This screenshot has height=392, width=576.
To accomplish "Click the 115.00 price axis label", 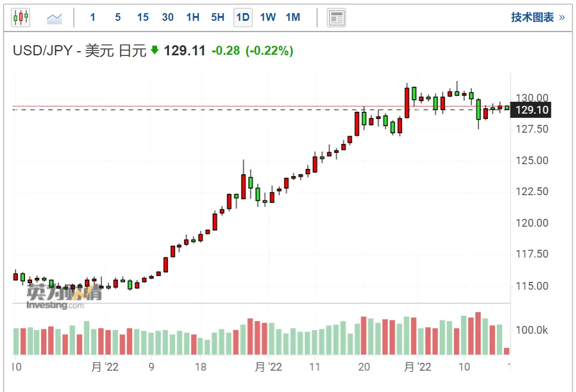I will tap(532, 286).
